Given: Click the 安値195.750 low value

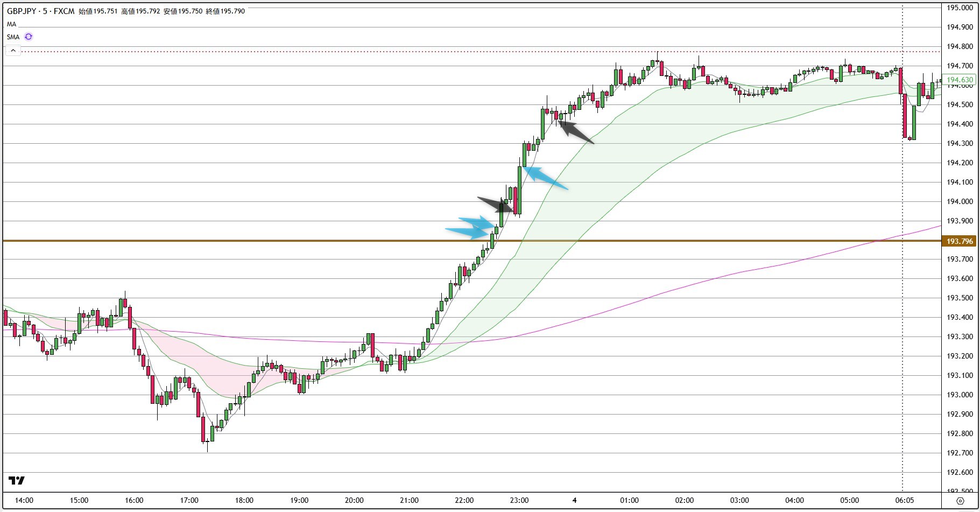Looking at the screenshot, I should [183, 11].
